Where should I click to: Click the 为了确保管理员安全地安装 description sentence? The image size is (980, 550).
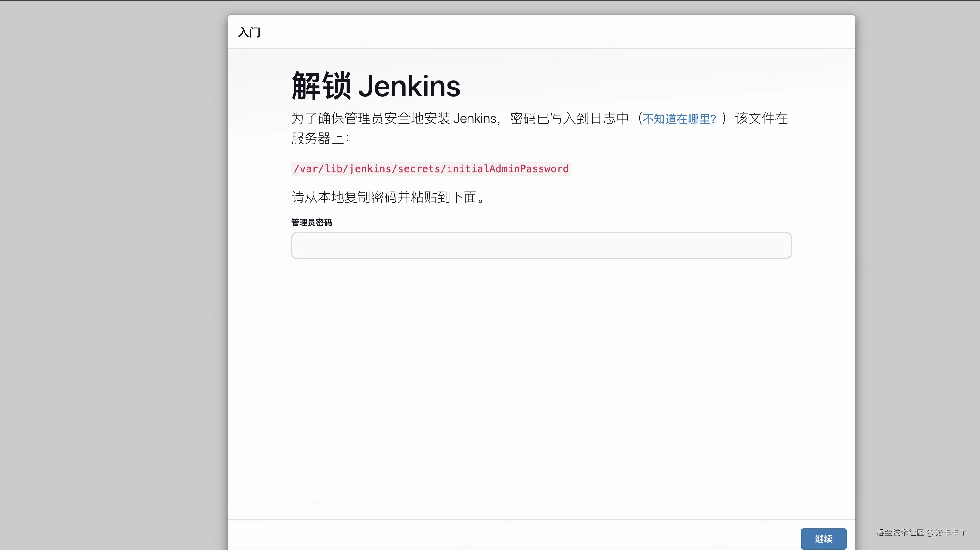(371, 119)
